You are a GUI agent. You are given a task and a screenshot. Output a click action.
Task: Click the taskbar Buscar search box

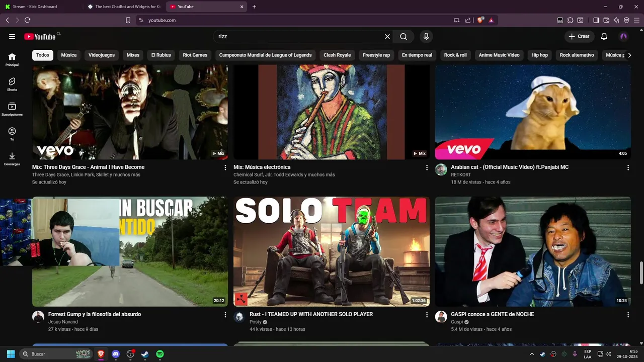click(x=55, y=354)
